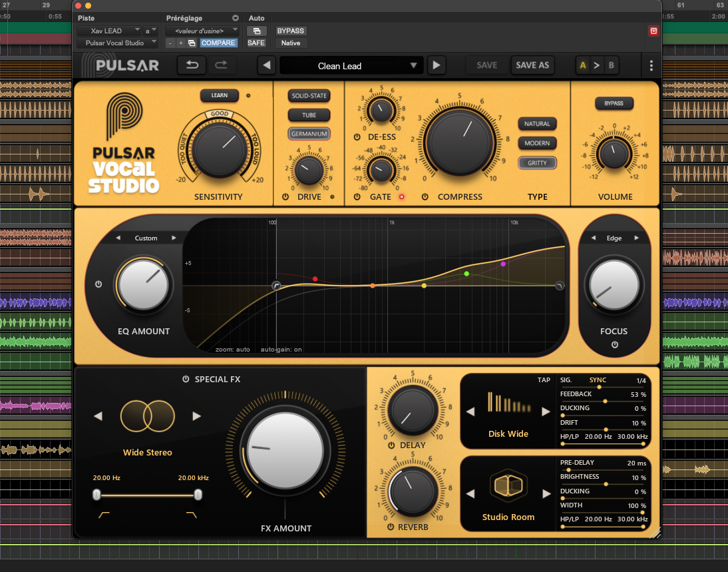Viewport: 728px width, 572px height.
Task: Select the TUBE drive mode
Action: pyautogui.click(x=309, y=115)
